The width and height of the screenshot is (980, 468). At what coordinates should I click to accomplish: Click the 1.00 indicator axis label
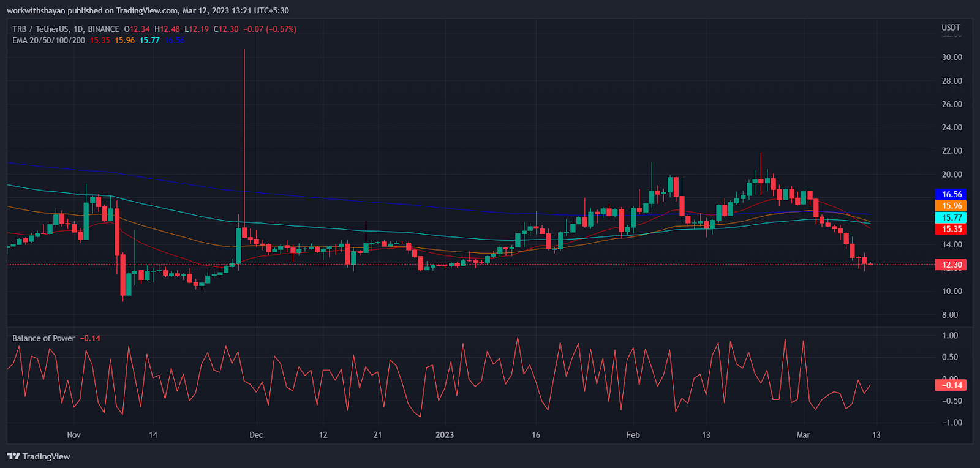coord(950,336)
